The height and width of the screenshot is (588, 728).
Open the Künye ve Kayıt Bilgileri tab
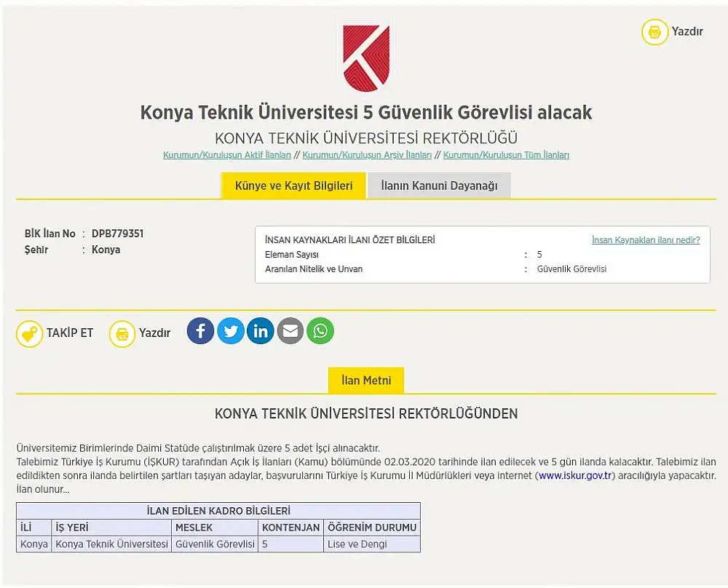tap(293, 186)
